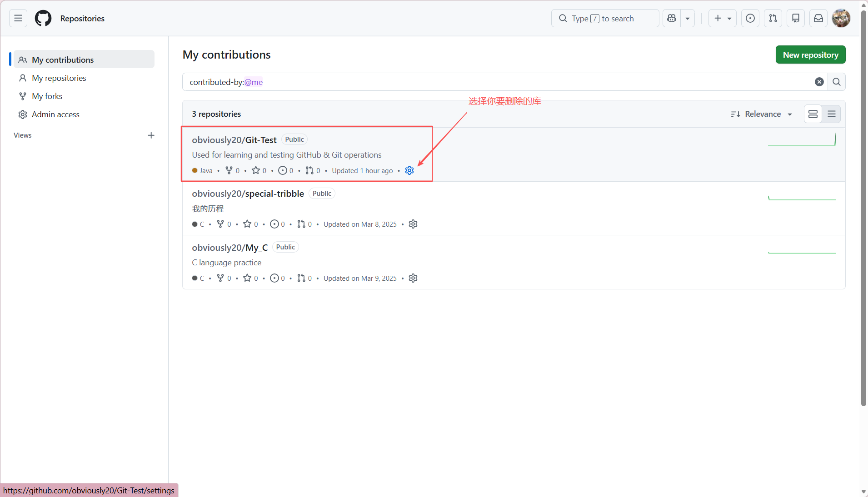868x497 pixels.
Task: Expand the Copilot dropdown arrow
Action: coord(688,18)
